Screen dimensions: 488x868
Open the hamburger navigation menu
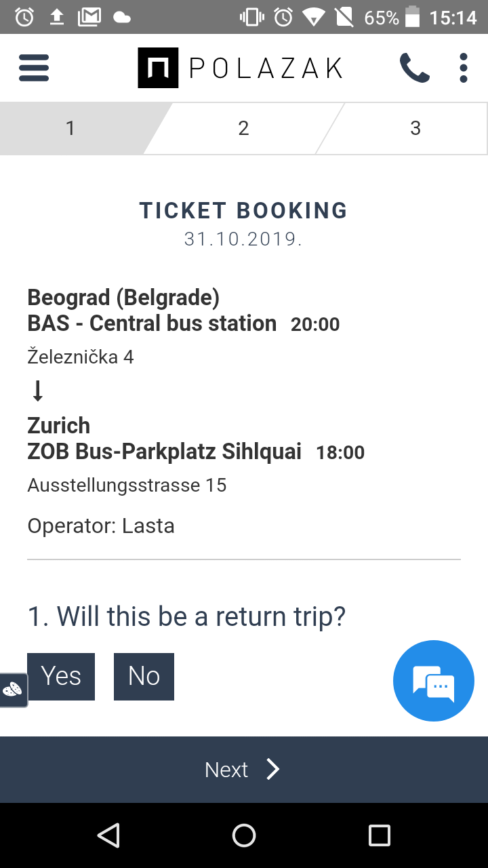point(34,68)
